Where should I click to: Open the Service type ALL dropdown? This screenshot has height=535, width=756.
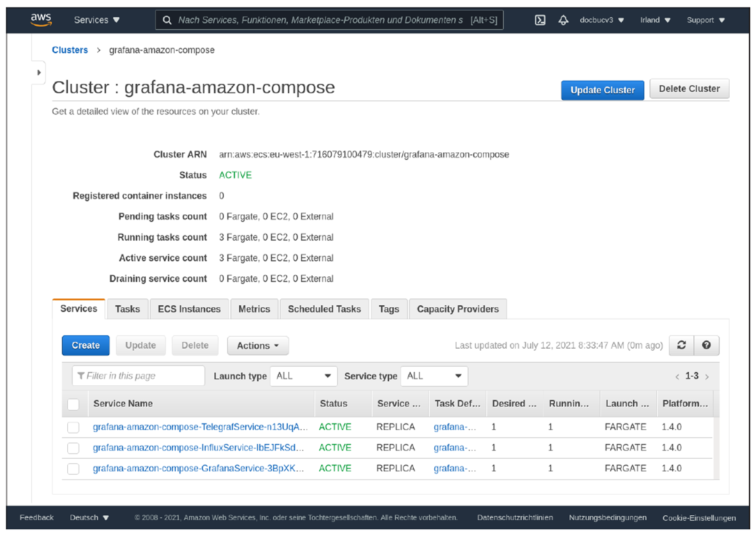(x=434, y=376)
